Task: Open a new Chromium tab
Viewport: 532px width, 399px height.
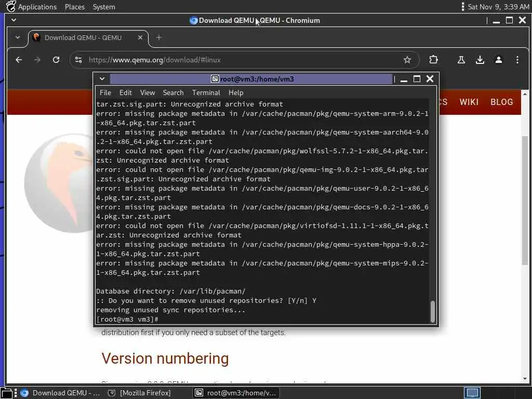Action: pyautogui.click(x=159, y=37)
